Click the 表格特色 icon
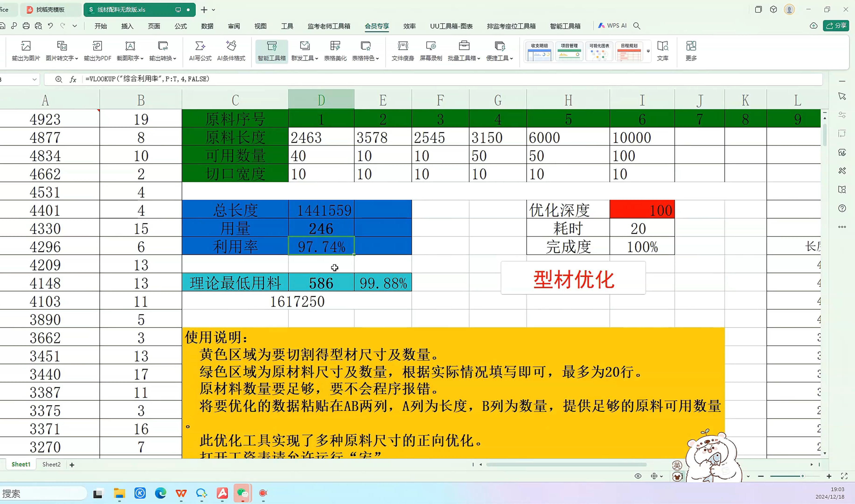Image resolution: width=855 pixels, height=504 pixels. (365, 51)
